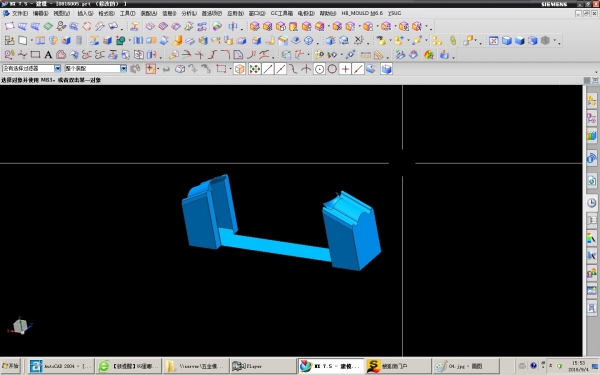This screenshot has height=375, width=600.
Task: Click the yellow chain link icon
Action: 453,40
